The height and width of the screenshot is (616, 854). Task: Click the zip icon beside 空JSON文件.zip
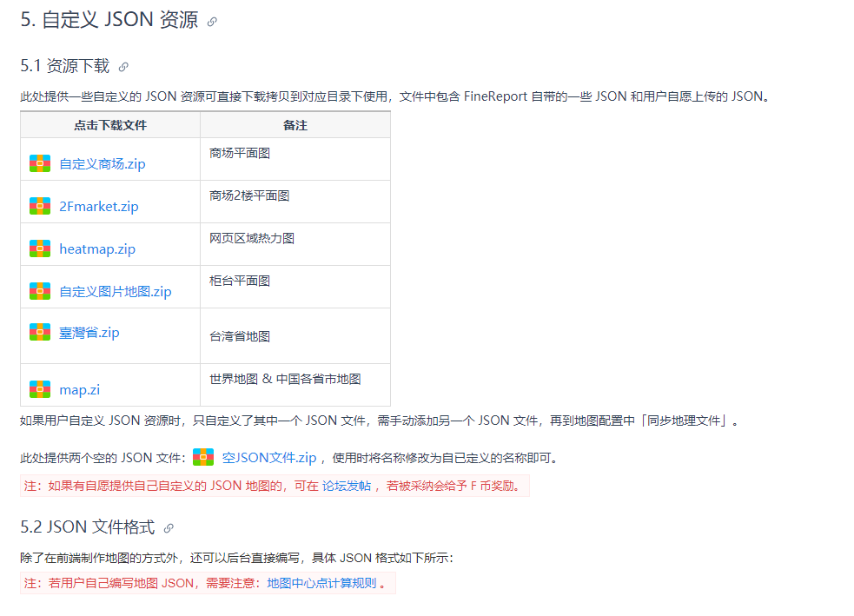(203, 457)
